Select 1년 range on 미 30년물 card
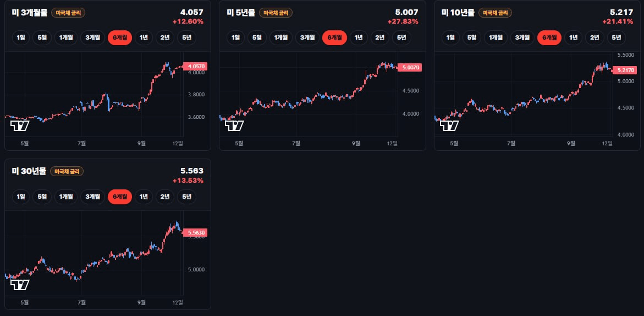Screen dimensions: 644x316 tap(144, 197)
